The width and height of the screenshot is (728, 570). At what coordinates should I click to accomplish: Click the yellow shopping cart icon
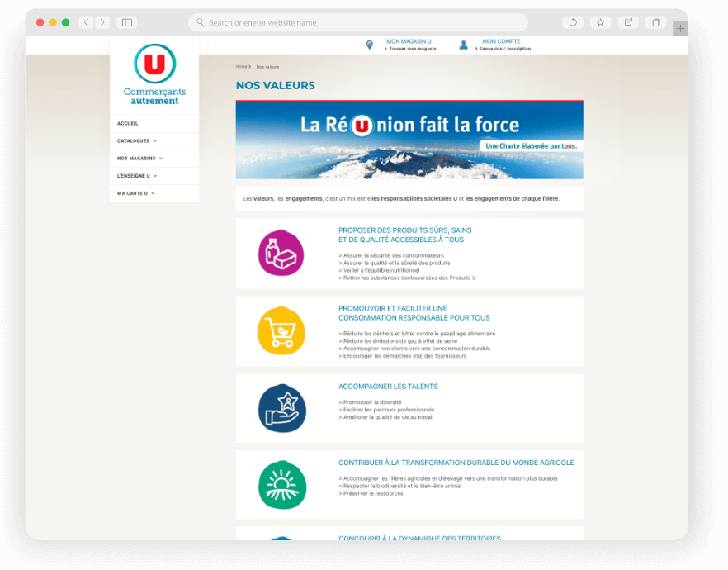[281, 330]
